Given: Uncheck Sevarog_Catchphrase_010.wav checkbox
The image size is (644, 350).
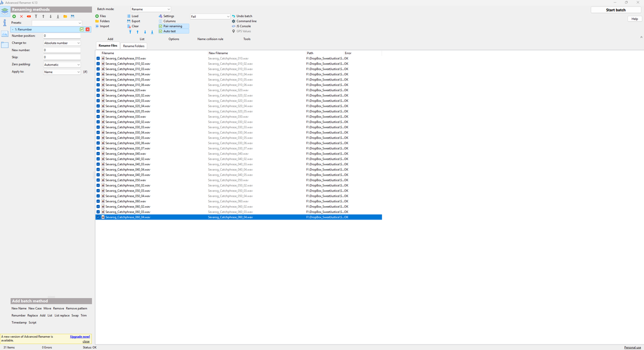Looking at the screenshot, I should pyautogui.click(x=98, y=58).
